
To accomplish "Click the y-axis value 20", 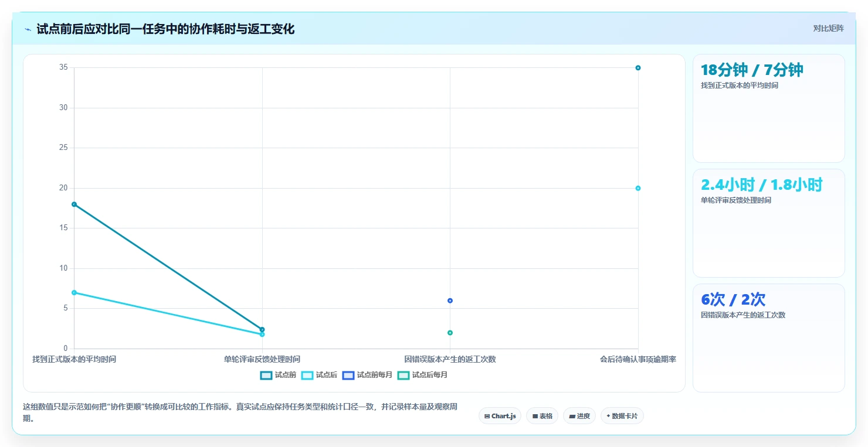I will pyautogui.click(x=63, y=188).
